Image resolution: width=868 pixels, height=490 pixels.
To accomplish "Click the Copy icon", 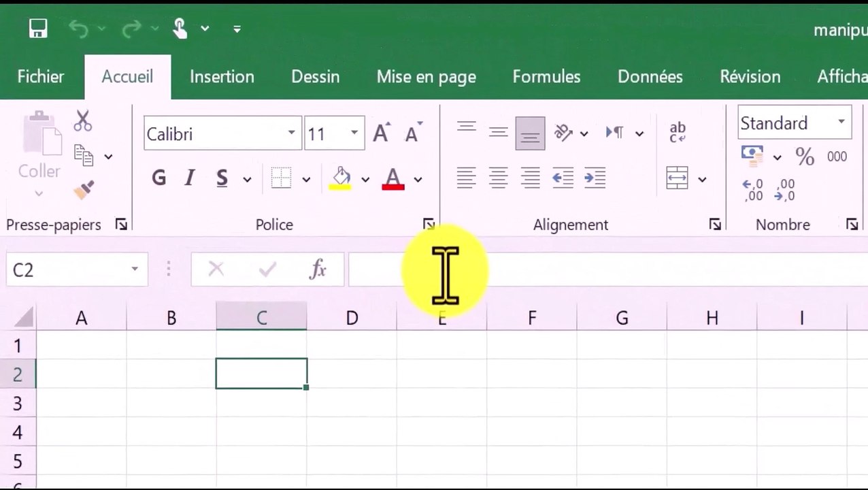I will [x=84, y=157].
